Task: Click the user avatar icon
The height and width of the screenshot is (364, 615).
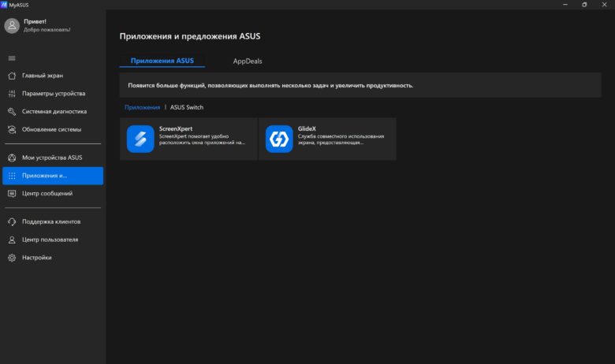Action: [x=12, y=25]
